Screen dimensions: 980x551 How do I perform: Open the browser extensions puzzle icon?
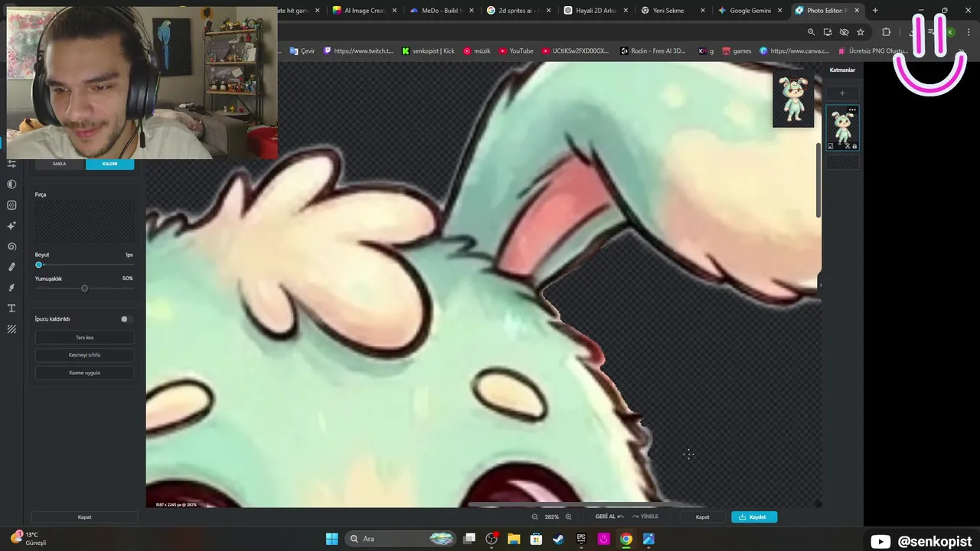(887, 32)
